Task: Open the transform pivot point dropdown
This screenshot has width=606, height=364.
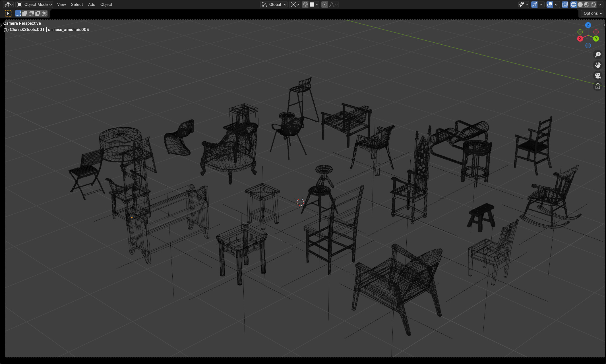Action: coord(295,5)
